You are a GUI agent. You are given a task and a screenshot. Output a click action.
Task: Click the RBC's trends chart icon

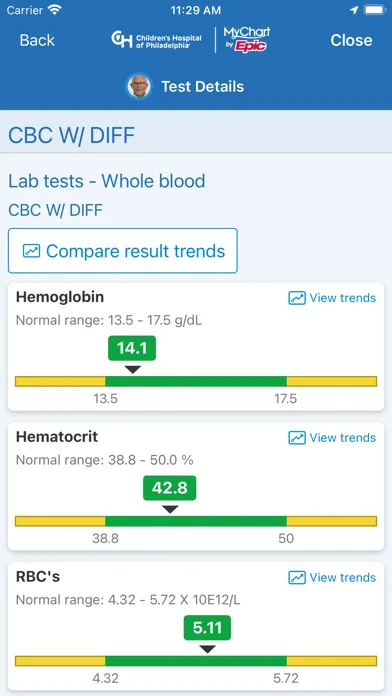pyautogui.click(x=297, y=577)
